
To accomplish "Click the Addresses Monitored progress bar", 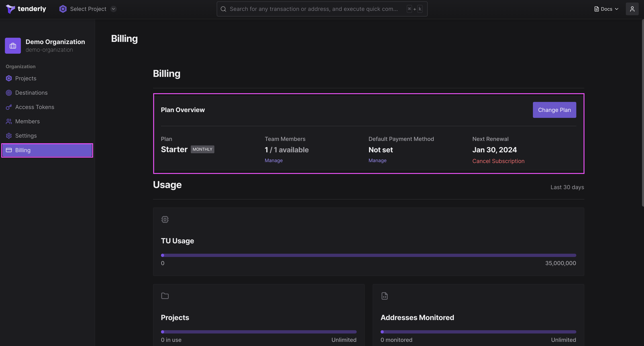I will (x=478, y=332).
